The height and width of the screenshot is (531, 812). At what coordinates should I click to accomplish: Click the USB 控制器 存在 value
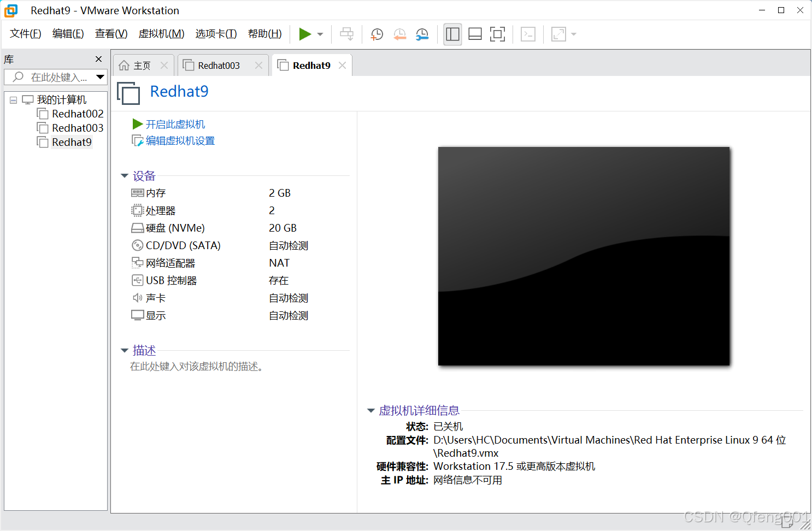point(279,280)
